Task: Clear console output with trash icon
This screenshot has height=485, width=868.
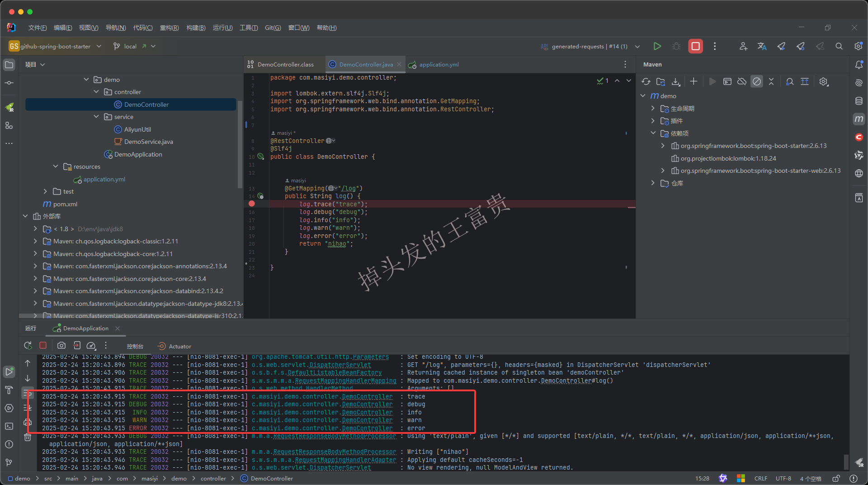Action: (x=28, y=437)
